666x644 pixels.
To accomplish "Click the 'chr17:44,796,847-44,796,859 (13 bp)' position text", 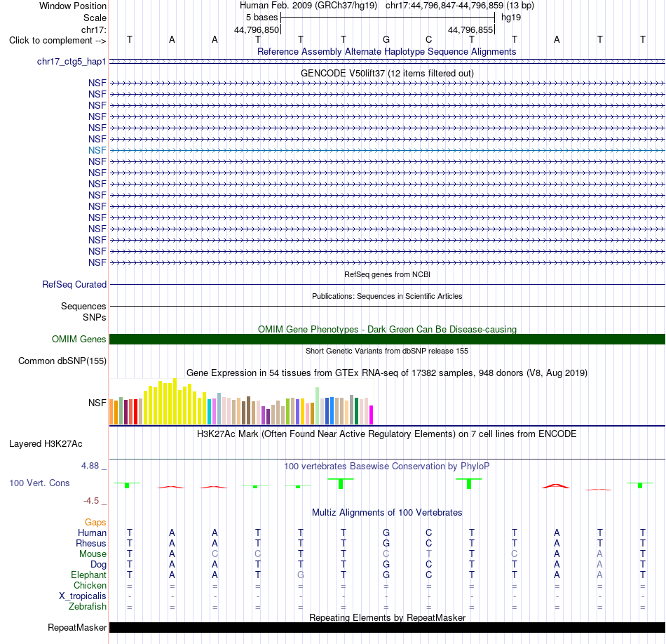I will (460, 6).
